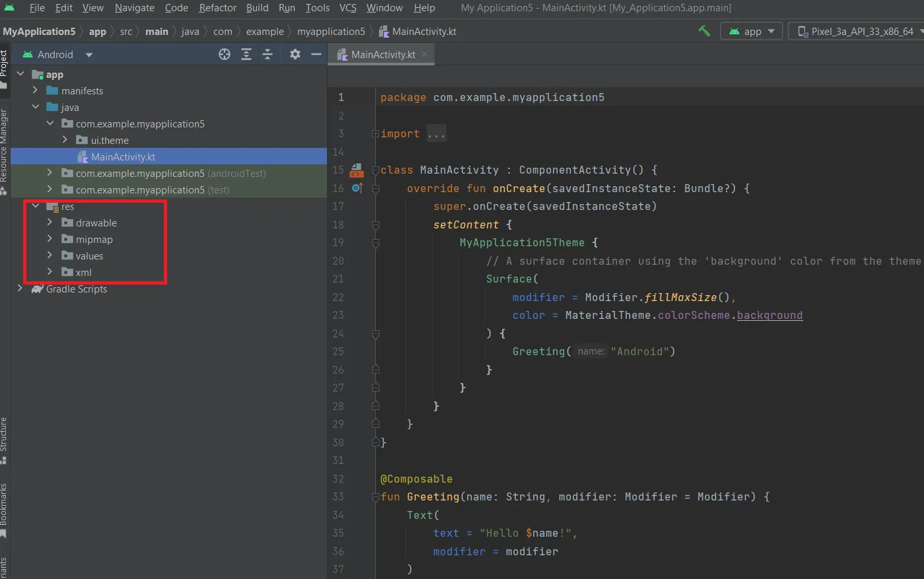Select the Pixel_3a_API_33 device selector
The image size is (924, 579).
[857, 32]
